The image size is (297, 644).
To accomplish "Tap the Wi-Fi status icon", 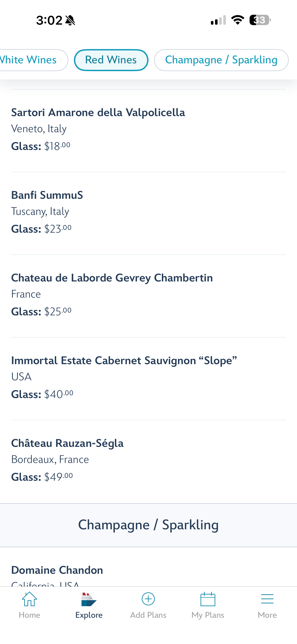I will point(238,20).
